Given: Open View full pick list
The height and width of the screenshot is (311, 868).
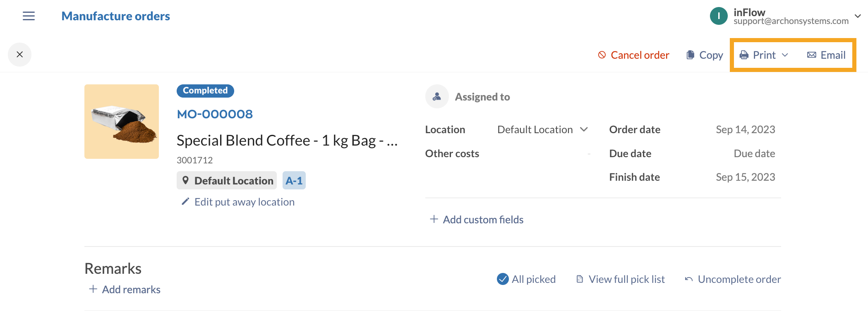Looking at the screenshot, I should pyautogui.click(x=621, y=279).
